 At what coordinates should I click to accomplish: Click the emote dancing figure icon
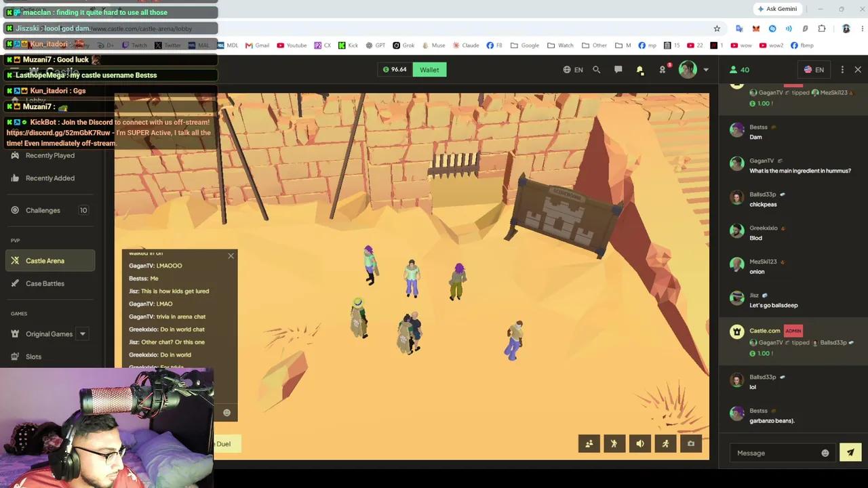click(614, 444)
